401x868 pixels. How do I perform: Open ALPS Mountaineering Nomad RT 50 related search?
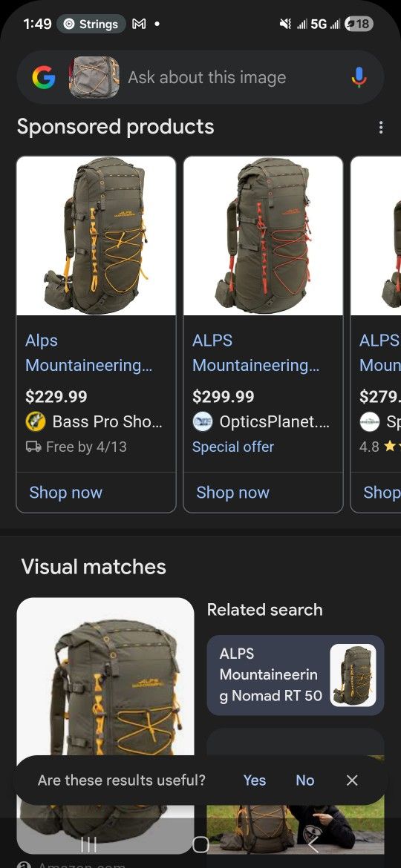(x=296, y=675)
